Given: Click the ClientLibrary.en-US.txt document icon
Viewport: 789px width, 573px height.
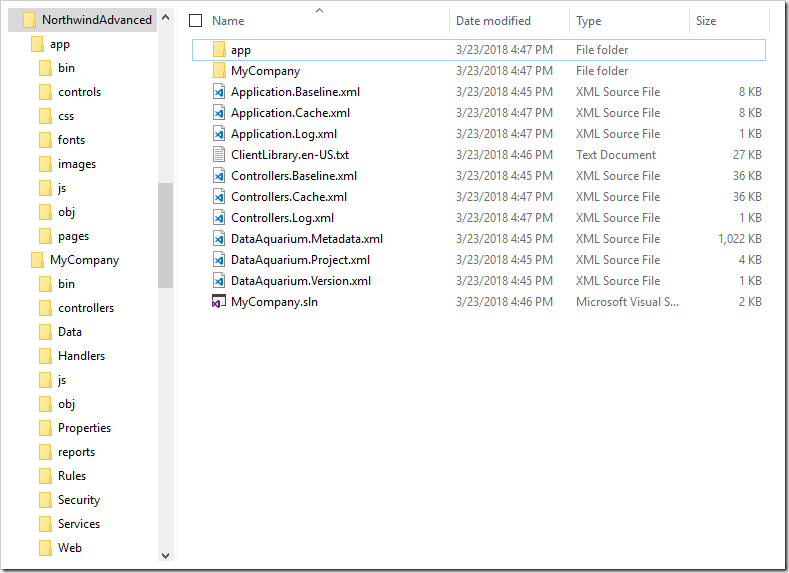Looking at the screenshot, I should tap(219, 154).
